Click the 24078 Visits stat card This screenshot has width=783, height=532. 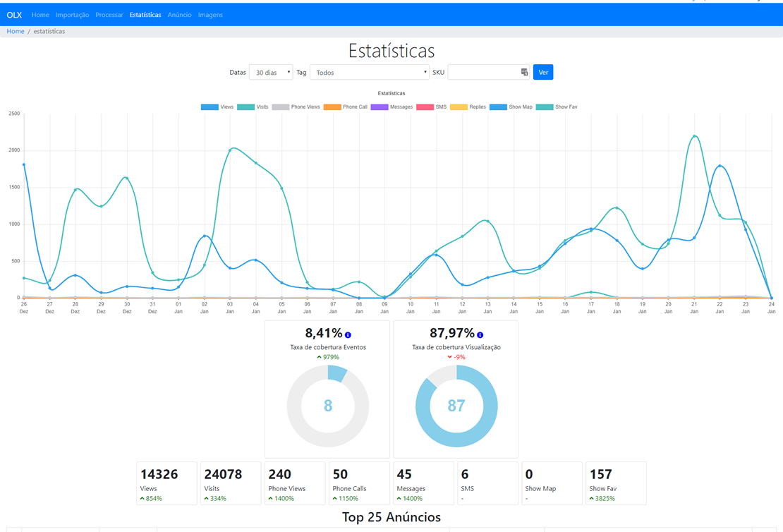pos(231,483)
